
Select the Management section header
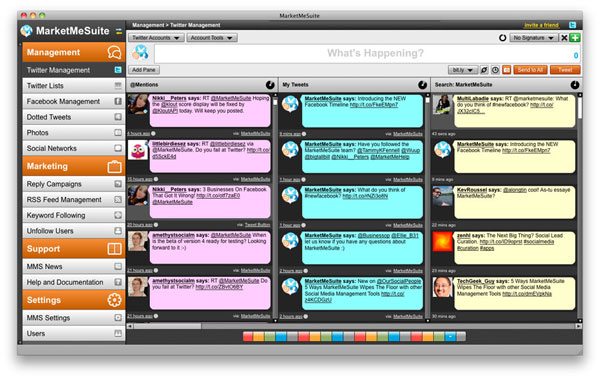coord(73,52)
